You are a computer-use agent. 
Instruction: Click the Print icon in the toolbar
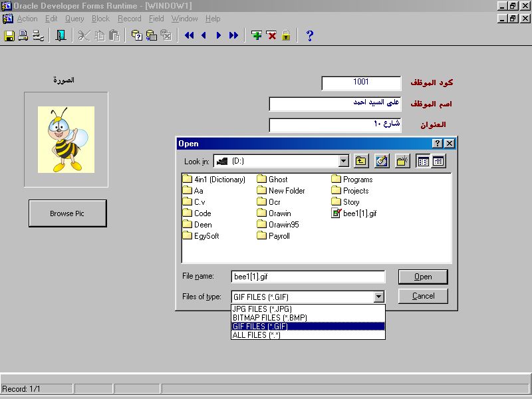(23, 35)
